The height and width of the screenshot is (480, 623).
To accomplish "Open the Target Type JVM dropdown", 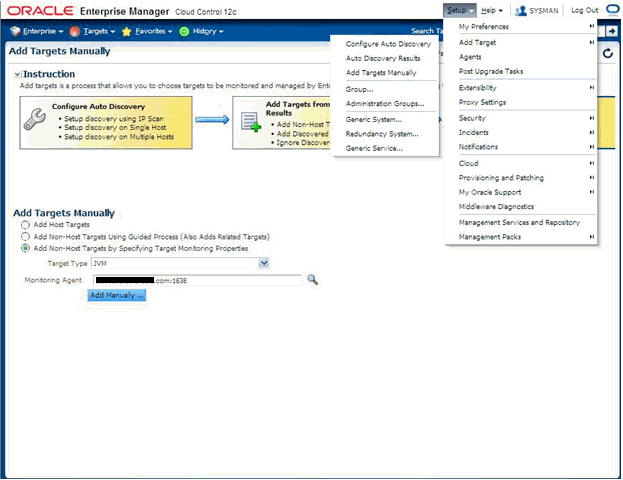I will (x=264, y=263).
